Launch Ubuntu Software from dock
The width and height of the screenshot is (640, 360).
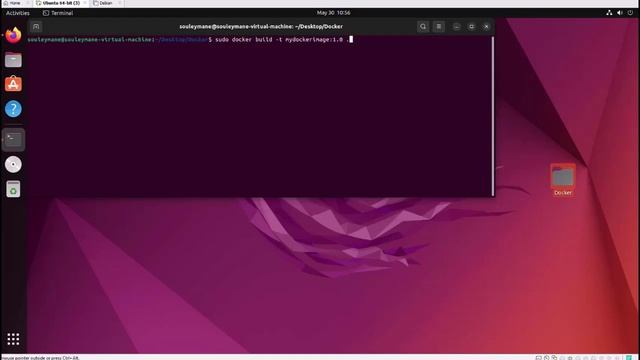pos(13,84)
